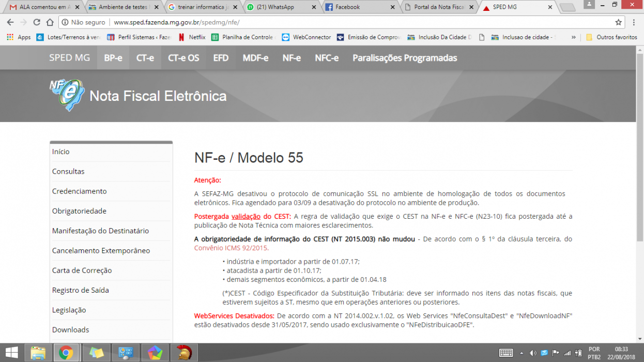This screenshot has width=644, height=362.
Task: Open the BP-e menu item
Action: click(x=113, y=58)
